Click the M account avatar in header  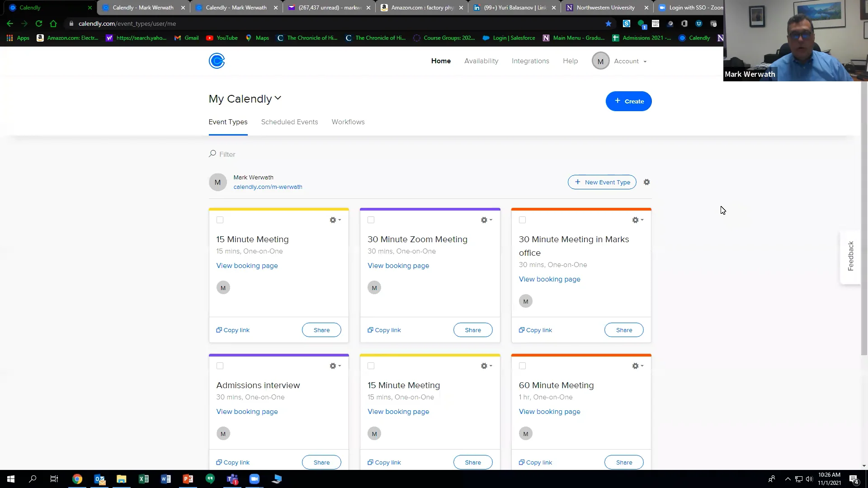tap(600, 61)
